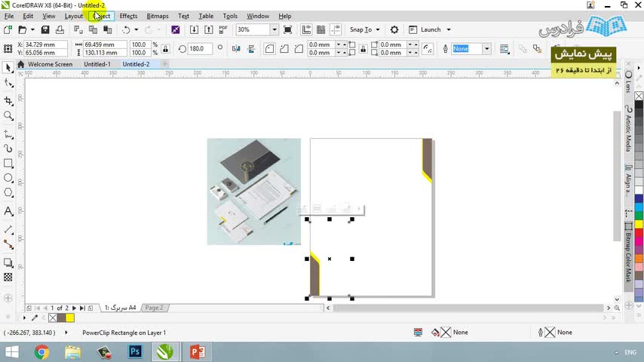The height and width of the screenshot is (362, 644).
Task: Select the Crop tool
Action: [8, 100]
